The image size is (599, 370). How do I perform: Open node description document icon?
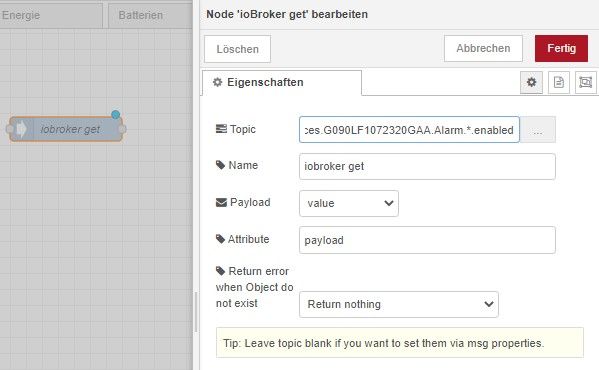pyautogui.click(x=559, y=82)
